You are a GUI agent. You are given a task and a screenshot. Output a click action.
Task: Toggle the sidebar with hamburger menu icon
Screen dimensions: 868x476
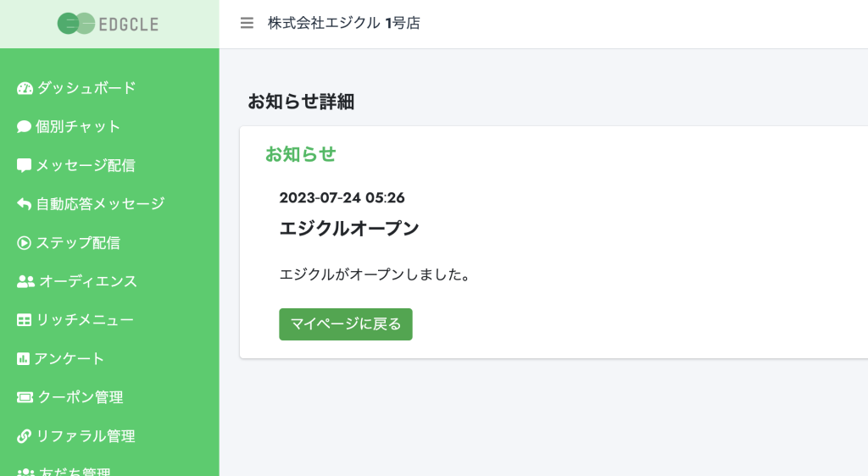tap(247, 23)
